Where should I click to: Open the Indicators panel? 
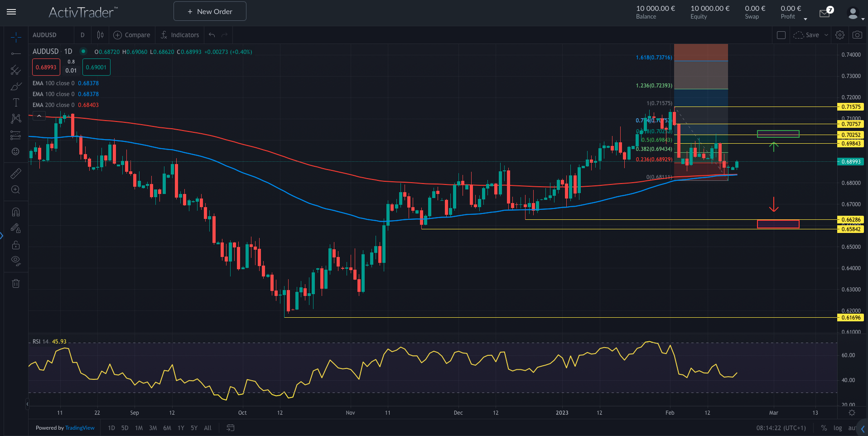179,35
